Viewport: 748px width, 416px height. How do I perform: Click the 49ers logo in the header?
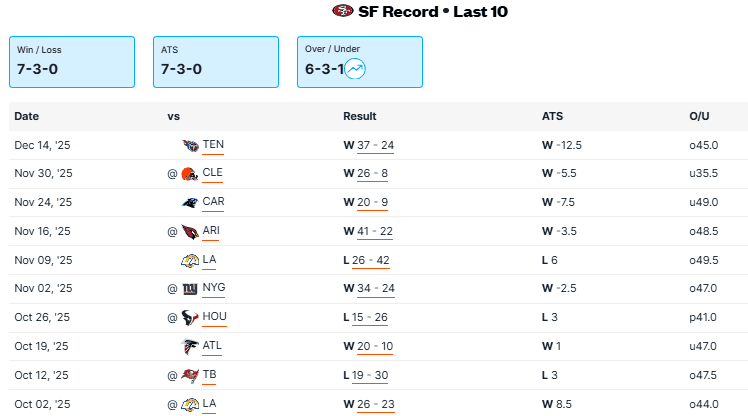pyautogui.click(x=343, y=11)
